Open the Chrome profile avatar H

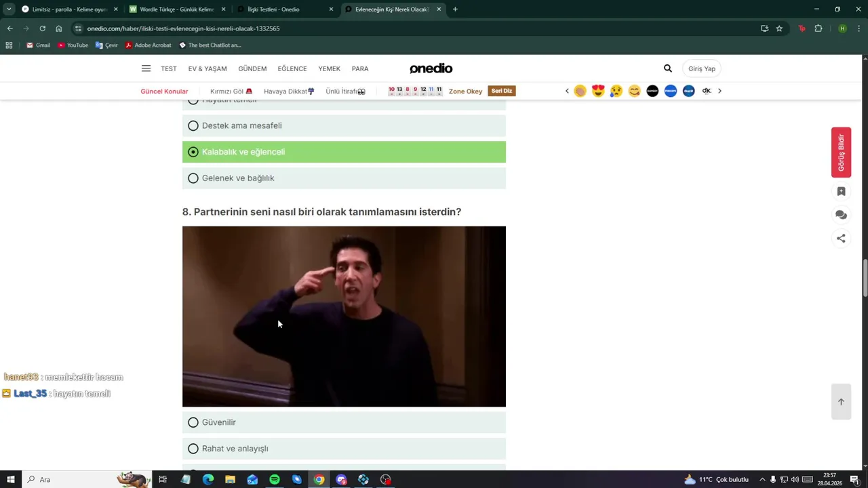pyautogui.click(x=842, y=28)
